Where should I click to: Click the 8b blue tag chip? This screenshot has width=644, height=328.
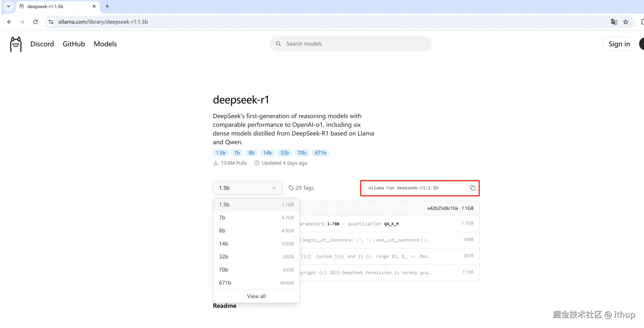pyautogui.click(x=251, y=153)
